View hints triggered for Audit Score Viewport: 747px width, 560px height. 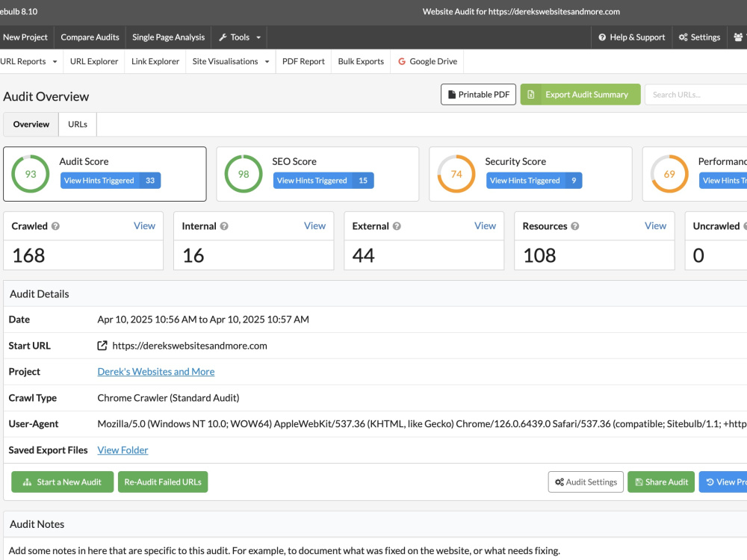pyautogui.click(x=111, y=181)
